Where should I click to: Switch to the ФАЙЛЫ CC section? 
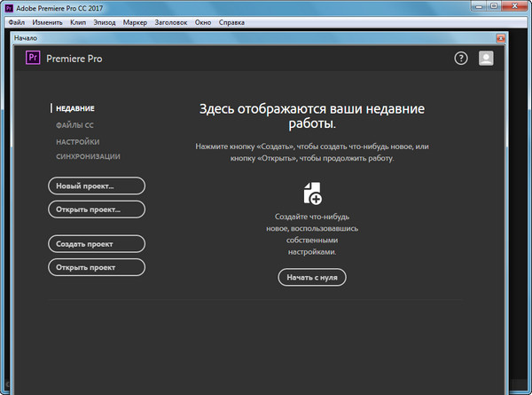(74, 125)
